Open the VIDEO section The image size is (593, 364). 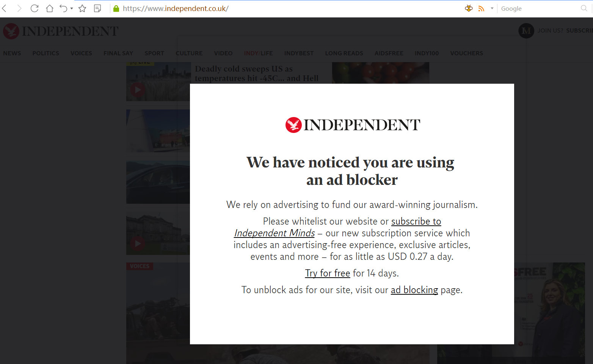point(223,53)
